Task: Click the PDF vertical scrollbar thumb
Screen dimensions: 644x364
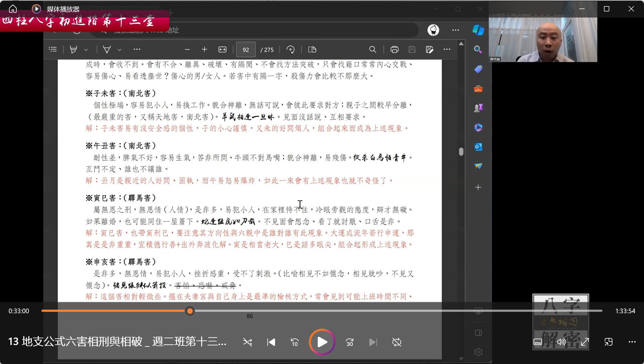Action: (x=461, y=152)
